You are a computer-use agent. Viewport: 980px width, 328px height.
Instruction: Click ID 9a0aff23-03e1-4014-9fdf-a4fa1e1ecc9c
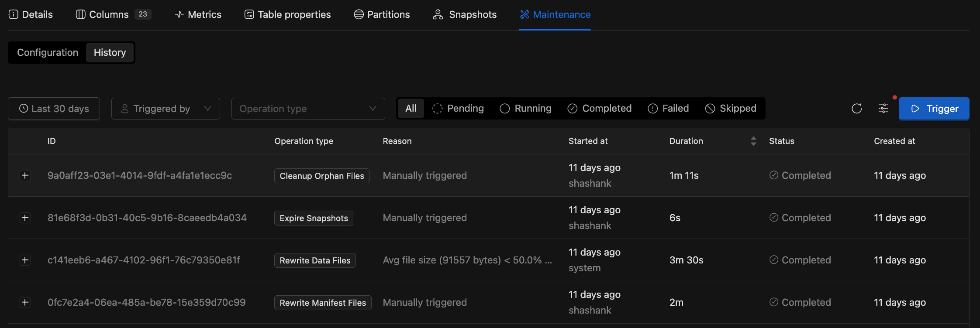pyautogui.click(x=140, y=175)
